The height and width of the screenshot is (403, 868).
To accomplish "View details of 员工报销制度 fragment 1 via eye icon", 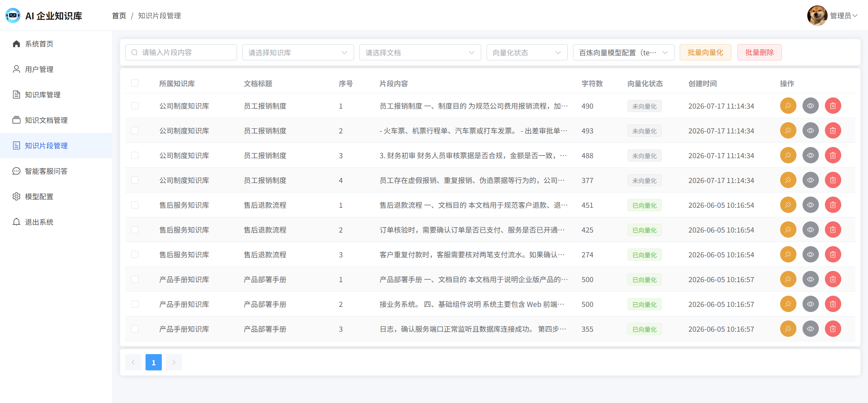I will 810,106.
